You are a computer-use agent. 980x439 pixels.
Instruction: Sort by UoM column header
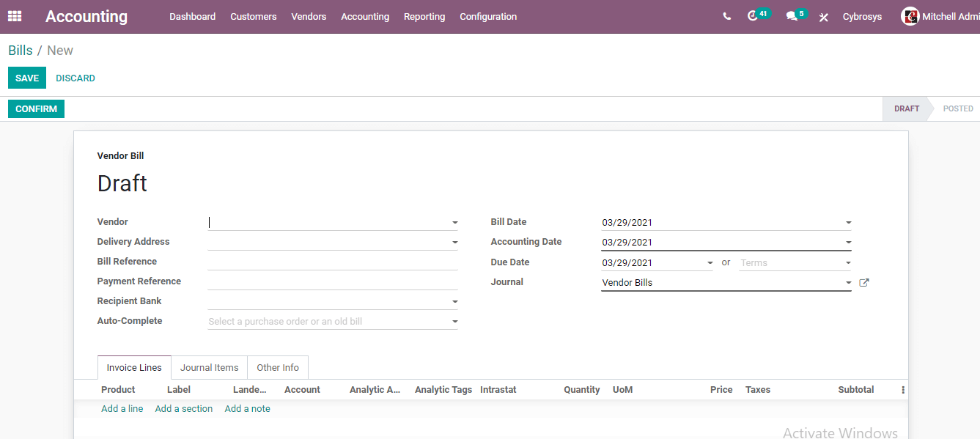pos(622,390)
